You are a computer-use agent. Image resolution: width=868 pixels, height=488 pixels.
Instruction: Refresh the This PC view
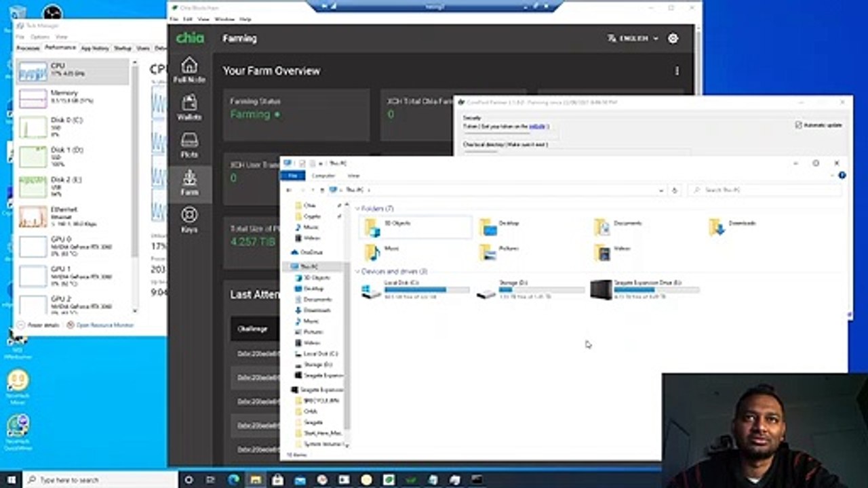coord(674,190)
